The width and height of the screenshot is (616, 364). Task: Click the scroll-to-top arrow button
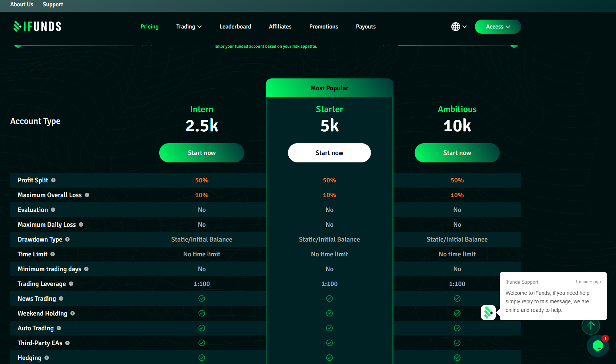point(591,326)
